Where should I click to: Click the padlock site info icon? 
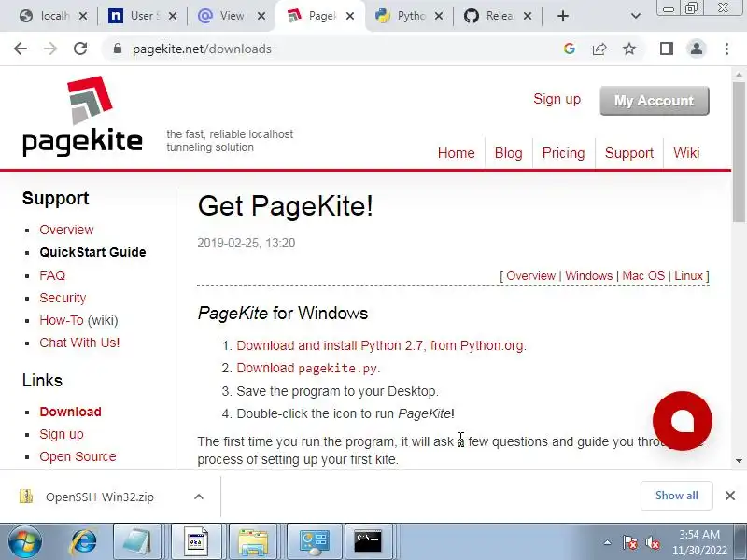[x=118, y=49]
